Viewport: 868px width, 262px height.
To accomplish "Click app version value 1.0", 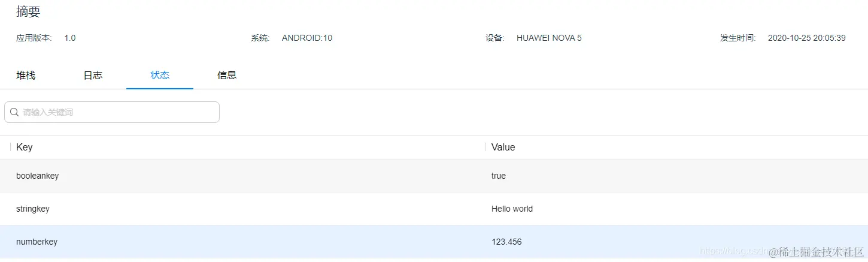I will coord(70,38).
